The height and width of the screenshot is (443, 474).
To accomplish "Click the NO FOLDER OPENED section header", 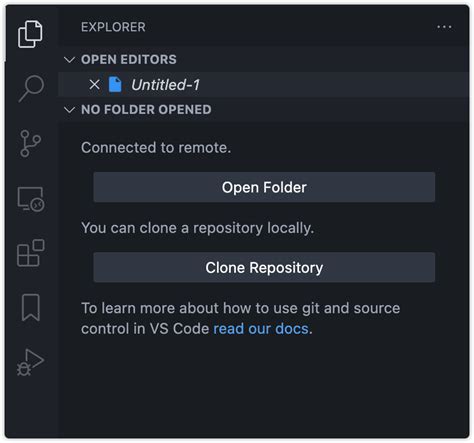I will 263,110.
